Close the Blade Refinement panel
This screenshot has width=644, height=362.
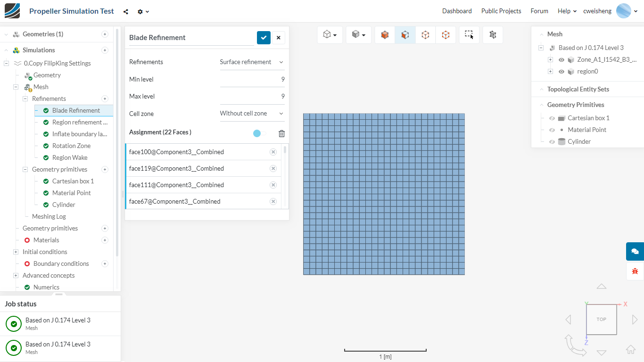tap(278, 38)
